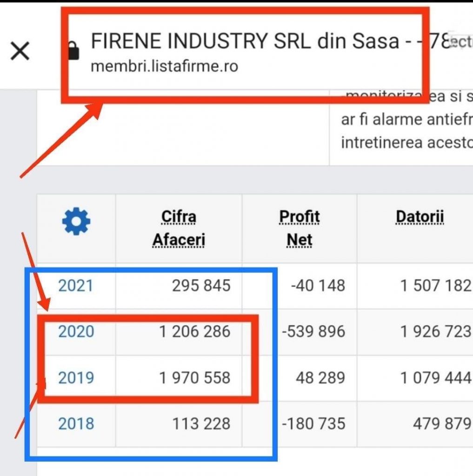
Task: Close the browser tab with X icon
Action: click(20, 51)
